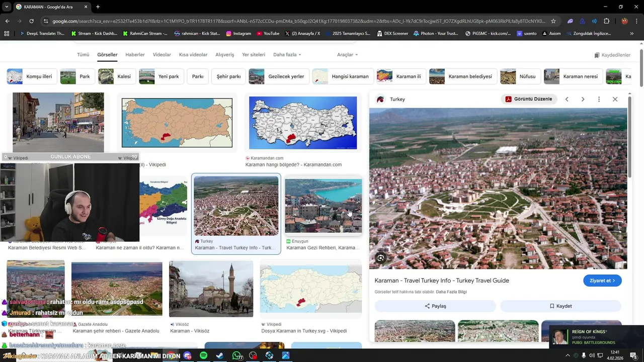The image size is (644, 362).
Task: Reload the Google search page
Action: coord(31,21)
